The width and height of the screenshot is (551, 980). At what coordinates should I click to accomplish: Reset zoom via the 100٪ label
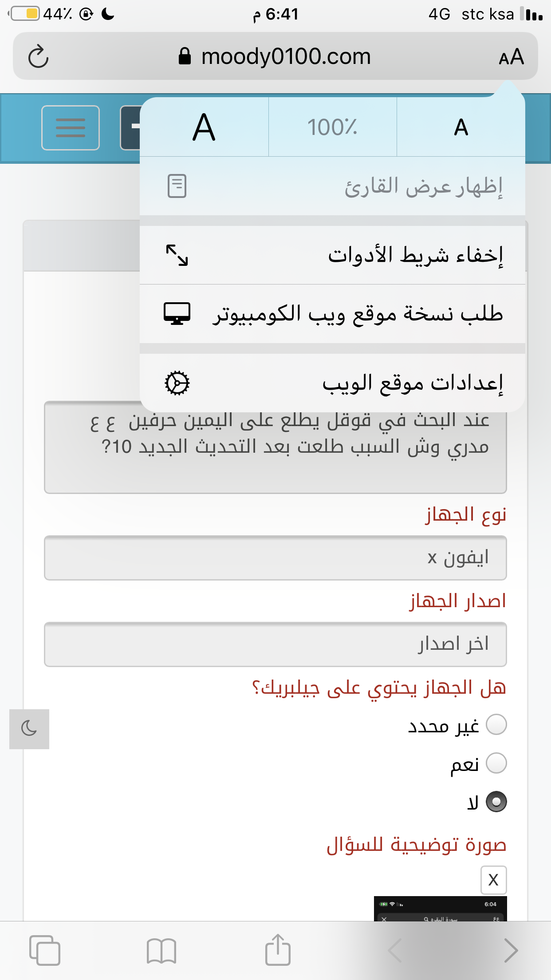(x=332, y=127)
